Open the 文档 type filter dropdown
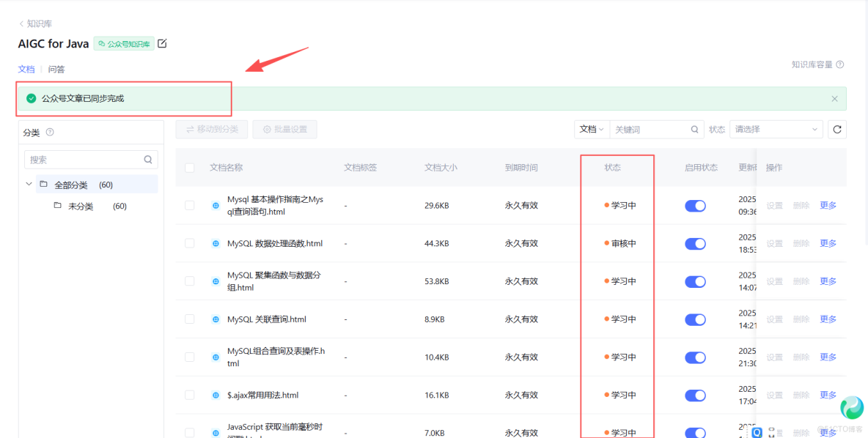Image resolution: width=868 pixels, height=438 pixels. pyautogui.click(x=591, y=129)
